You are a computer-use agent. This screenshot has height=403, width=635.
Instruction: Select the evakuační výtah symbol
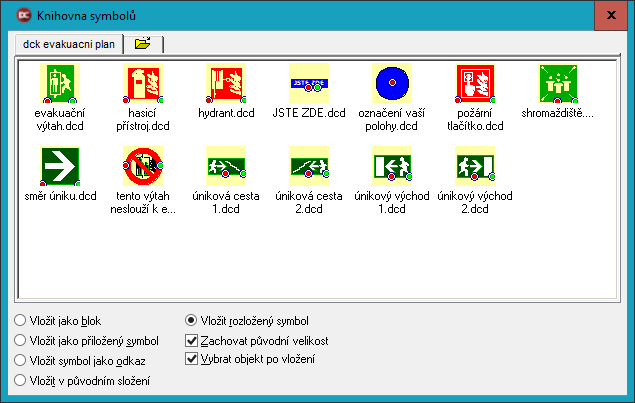click(x=58, y=84)
